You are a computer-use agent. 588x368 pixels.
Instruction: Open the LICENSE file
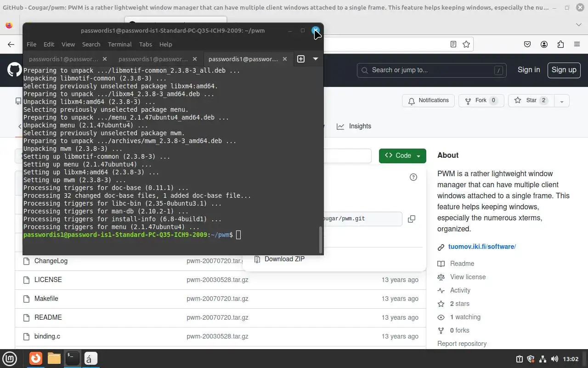(x=48, y=280)
